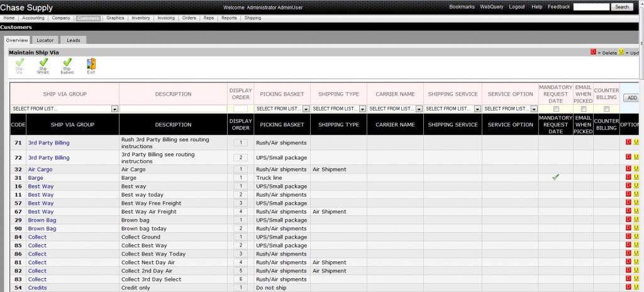The height and width of the screenshot is (292, 644).
Task: Open the Air Cargo ship via group link
Action: click(x=40, y=170)
